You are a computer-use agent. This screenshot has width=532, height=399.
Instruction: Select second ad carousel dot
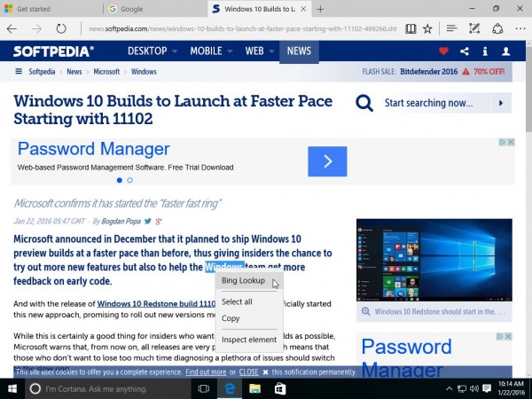(x=129, y=180)
